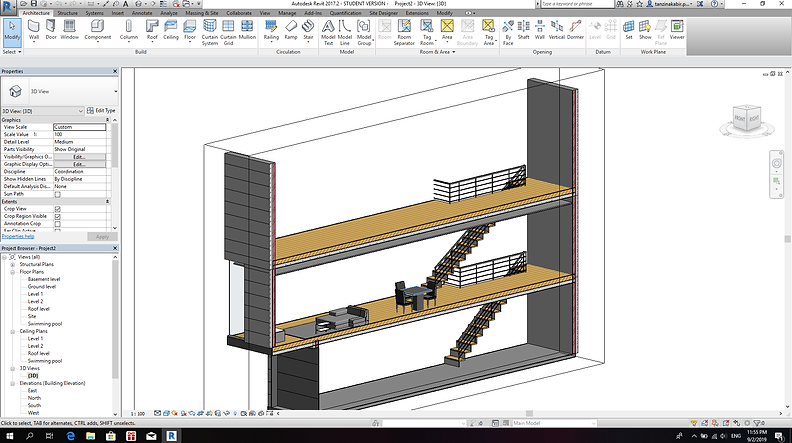The image size is (792, 443).
Task: Select the Mullion tool
Action: pyautogui.click(x=247, y=30)
